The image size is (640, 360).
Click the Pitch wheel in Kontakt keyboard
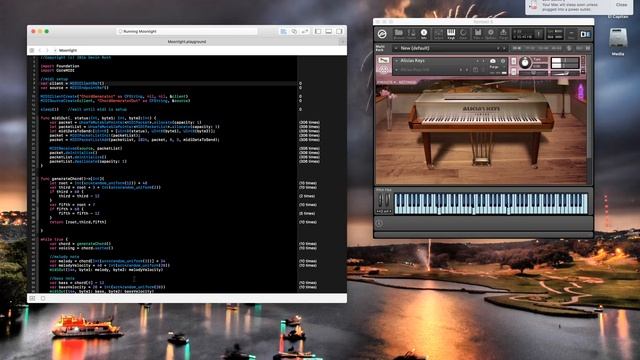pos(380,200)
